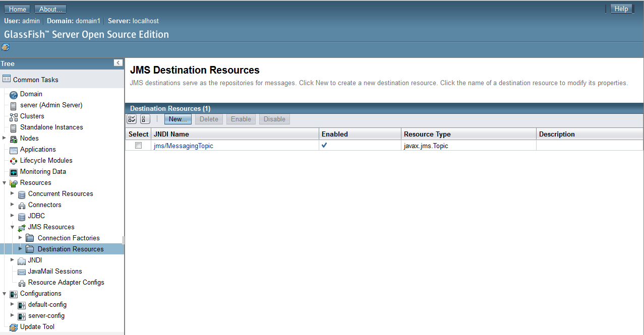Expand the Destination Resources arrow
The image size is (644, 335).
20,248
